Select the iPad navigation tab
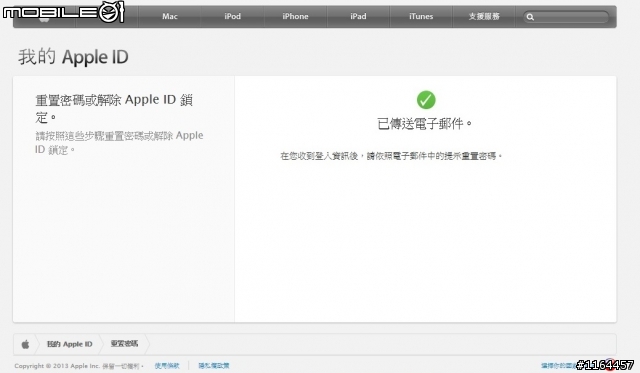 [358, 16]
